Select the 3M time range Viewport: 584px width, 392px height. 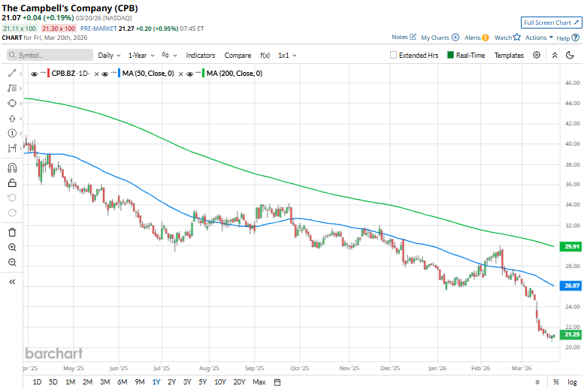point(105,382)
